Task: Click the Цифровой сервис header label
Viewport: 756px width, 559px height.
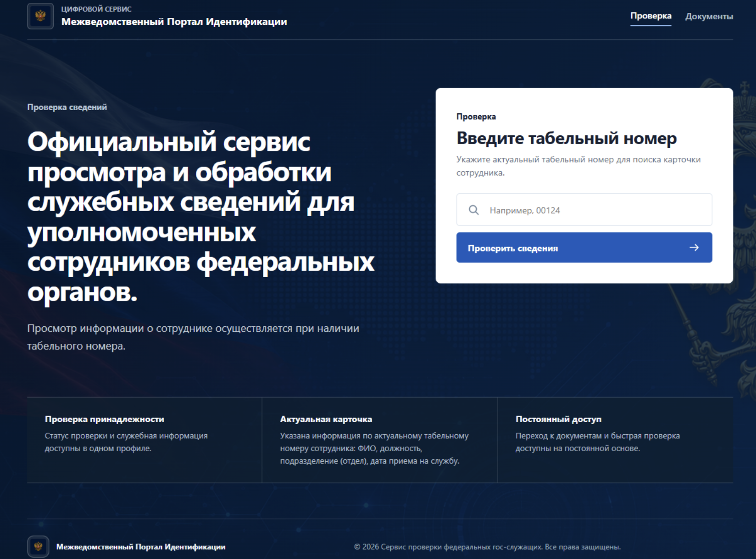Action: tap(96, 9)
